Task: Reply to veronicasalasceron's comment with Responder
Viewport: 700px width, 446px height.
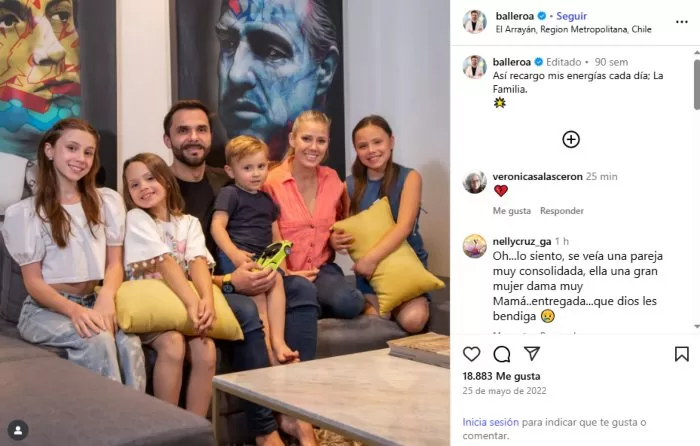Action: (x=562, y=211)
